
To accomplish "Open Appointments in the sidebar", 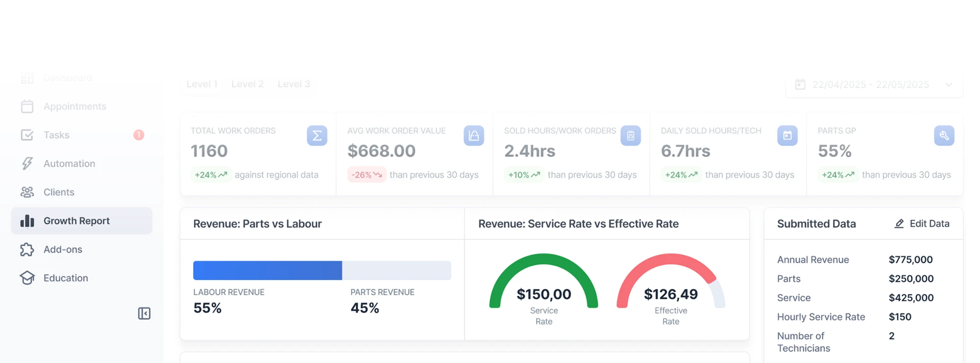I will coord(81,106).
